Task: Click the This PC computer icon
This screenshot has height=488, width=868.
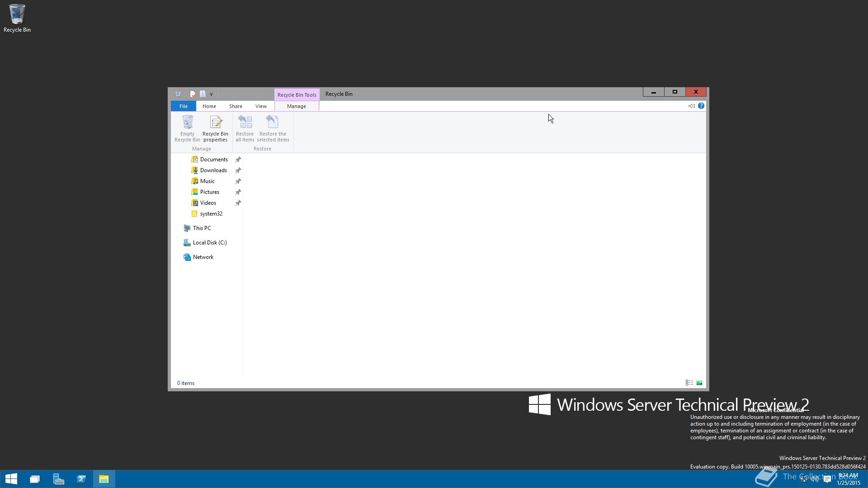Action: 187,228
